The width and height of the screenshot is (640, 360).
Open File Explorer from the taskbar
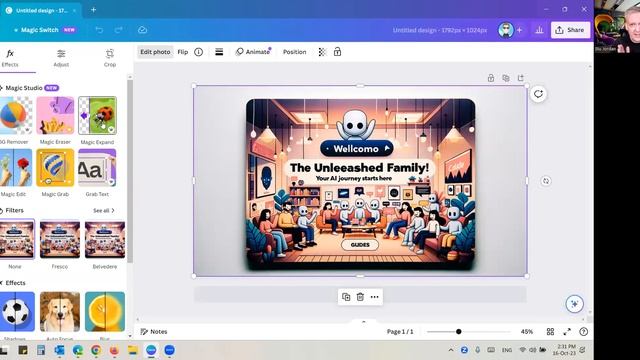(133, 350)
